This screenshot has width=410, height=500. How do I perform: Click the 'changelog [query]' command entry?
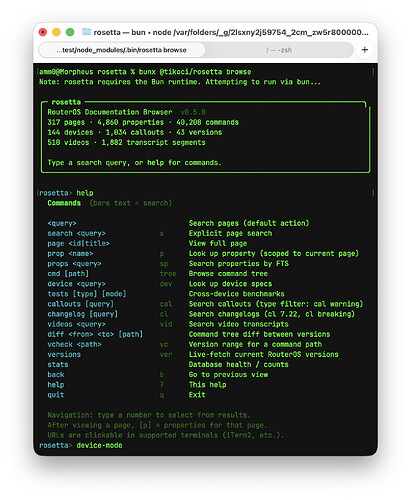pyautogui.click(x=83, y=314)
